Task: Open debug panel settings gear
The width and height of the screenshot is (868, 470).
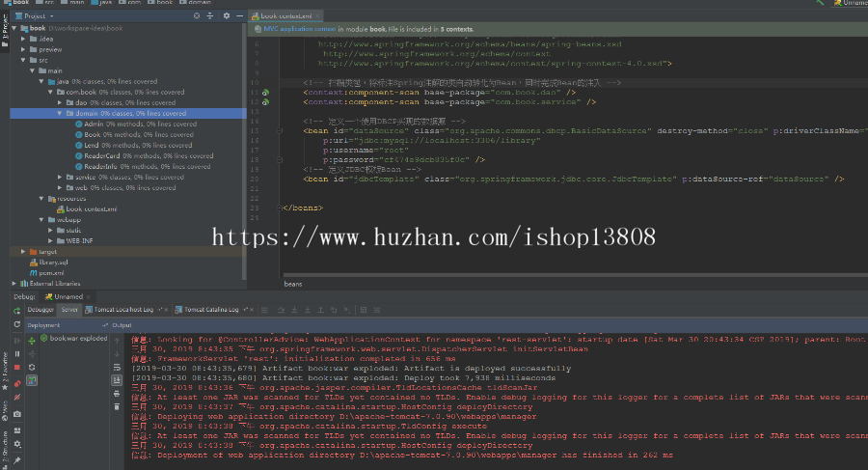Action: (17, 444)
